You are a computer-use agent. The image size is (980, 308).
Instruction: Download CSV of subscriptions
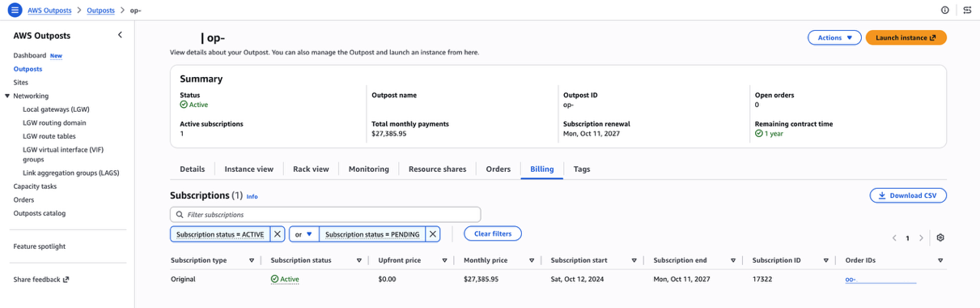(x=908, y=195)
